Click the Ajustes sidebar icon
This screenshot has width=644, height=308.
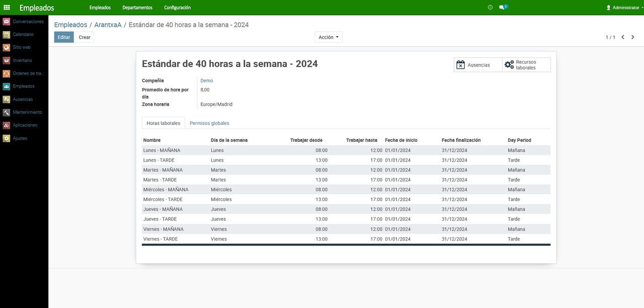(6, 138)
